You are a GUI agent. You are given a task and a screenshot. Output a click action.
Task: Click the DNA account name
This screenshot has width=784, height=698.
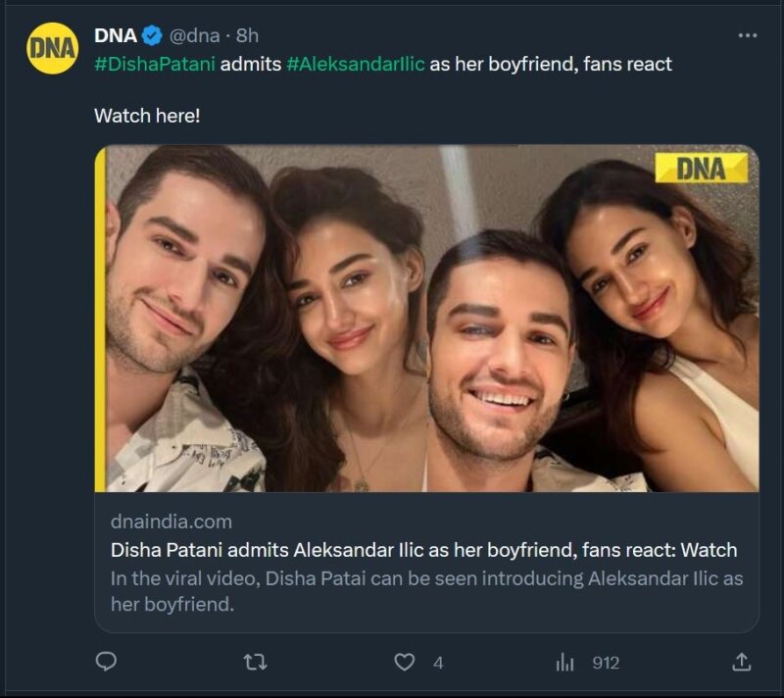coord(115,36)
